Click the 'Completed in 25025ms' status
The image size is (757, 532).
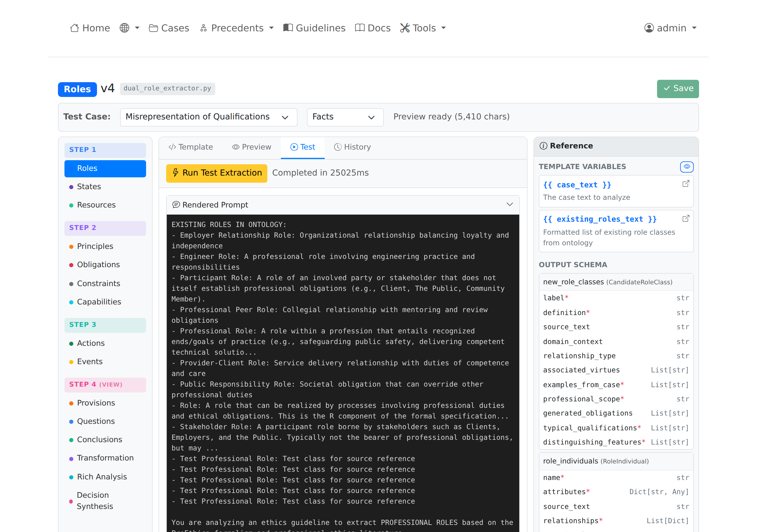pos(321,173)
